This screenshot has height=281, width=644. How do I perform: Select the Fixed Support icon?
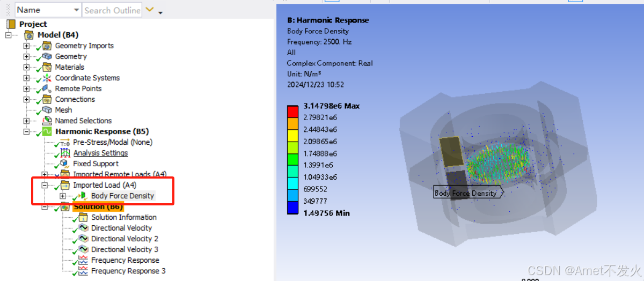(65, 164)
